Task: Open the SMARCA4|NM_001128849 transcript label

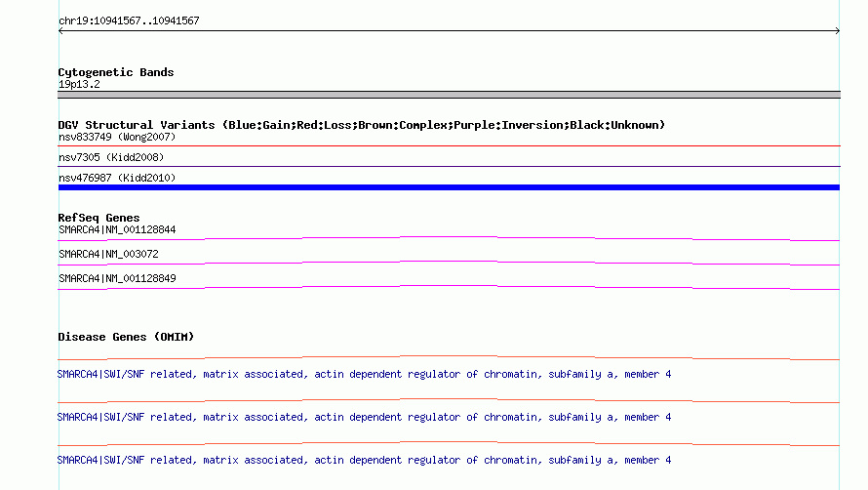Action: 117,278
